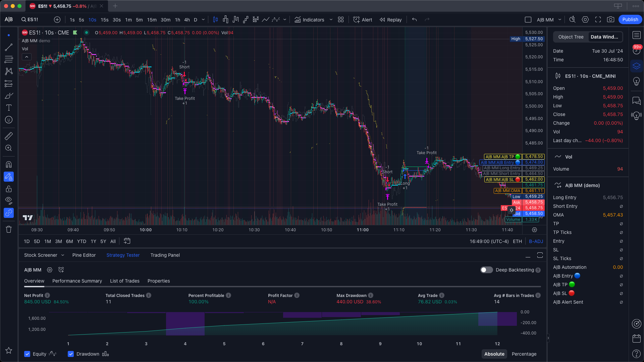The height and width of the screenshot is (362, 644).
Task: Create an Alert from toolbar
Action: [x=363, y=20]
